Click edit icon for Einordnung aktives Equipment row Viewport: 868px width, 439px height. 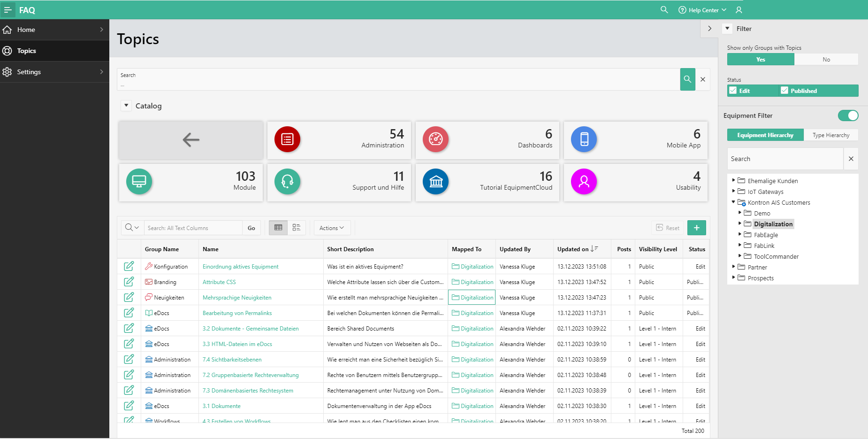(129, 267)
